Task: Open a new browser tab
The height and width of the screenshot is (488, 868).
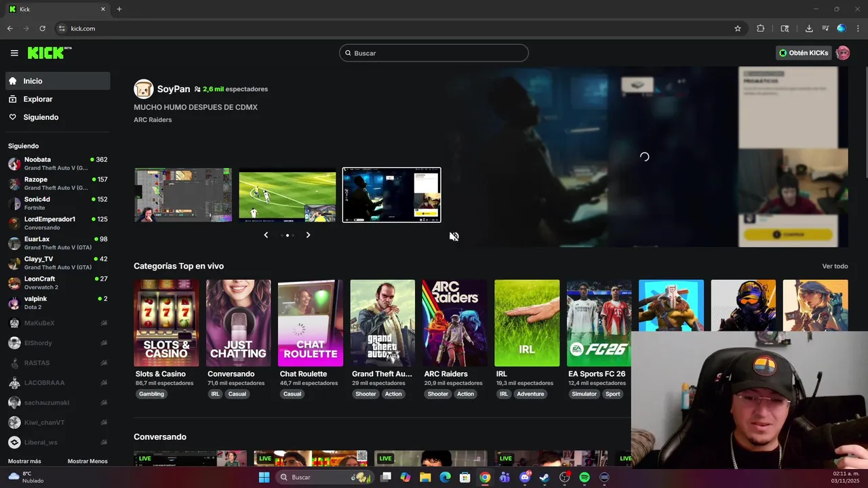Action: [x=119, y=9]
